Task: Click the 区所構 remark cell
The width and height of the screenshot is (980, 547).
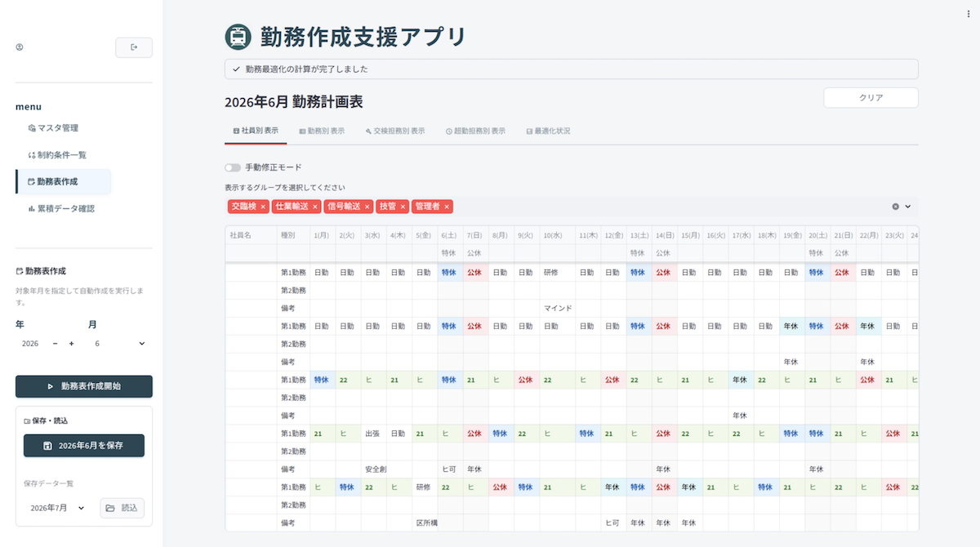Action: (x=425, y=523)
